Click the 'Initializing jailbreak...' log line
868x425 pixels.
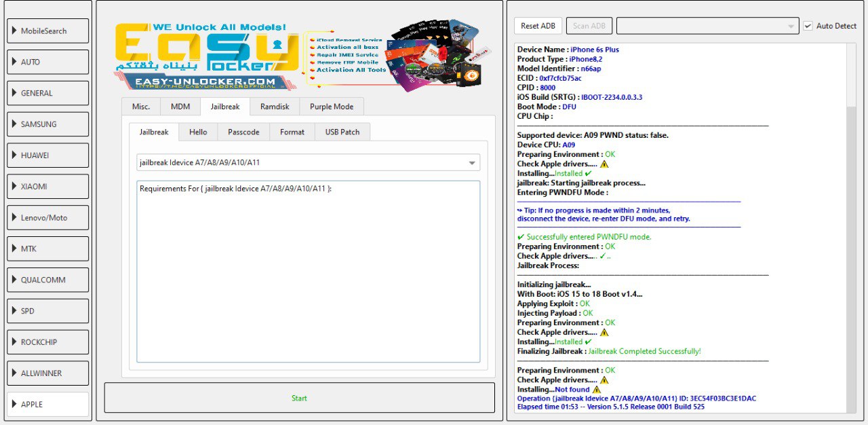[x=554, y=284]
